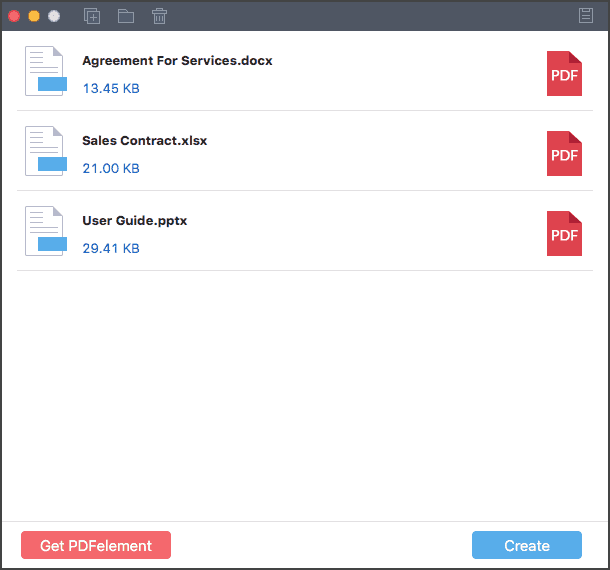This screenshot has height=570, width=610.
Task: Click the 21.00 KB file size
Action: [111, 168]
